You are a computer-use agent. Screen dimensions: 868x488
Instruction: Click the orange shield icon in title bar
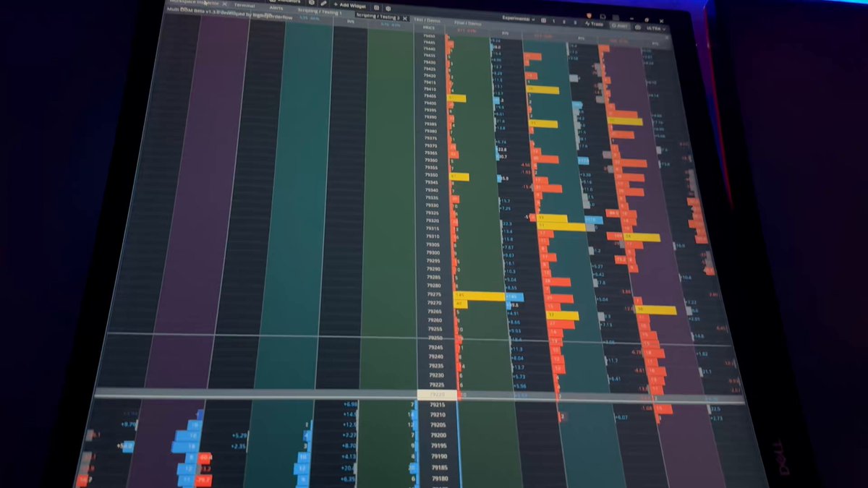589,15
